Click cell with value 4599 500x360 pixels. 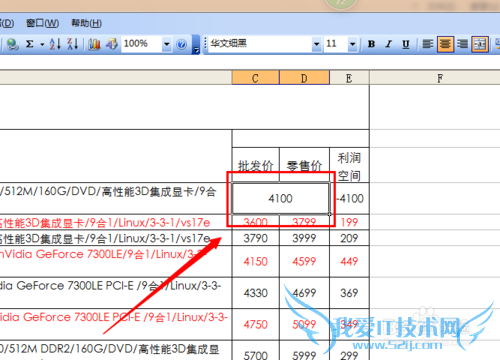coord(304,261)
